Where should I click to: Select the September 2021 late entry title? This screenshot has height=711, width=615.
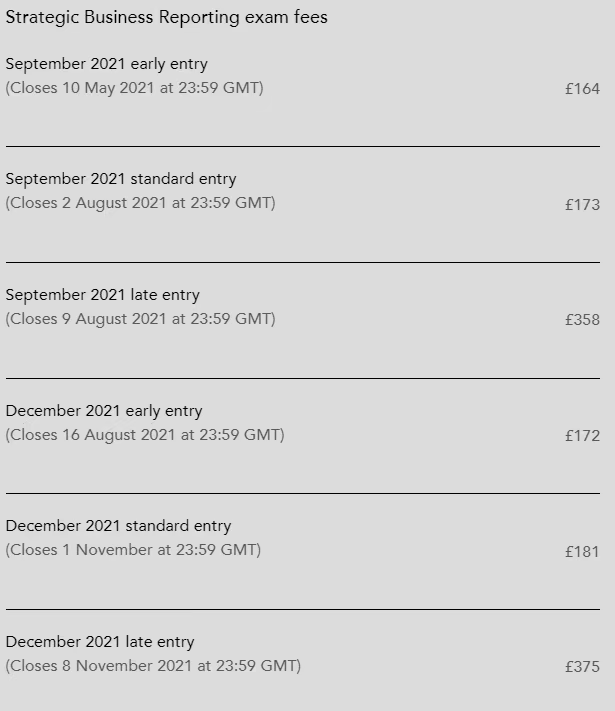coord(103,295)
